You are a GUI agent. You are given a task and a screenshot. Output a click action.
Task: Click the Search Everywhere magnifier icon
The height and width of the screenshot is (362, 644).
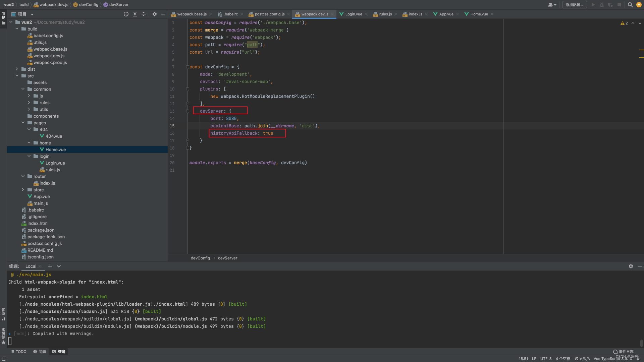tap(630, 5)
